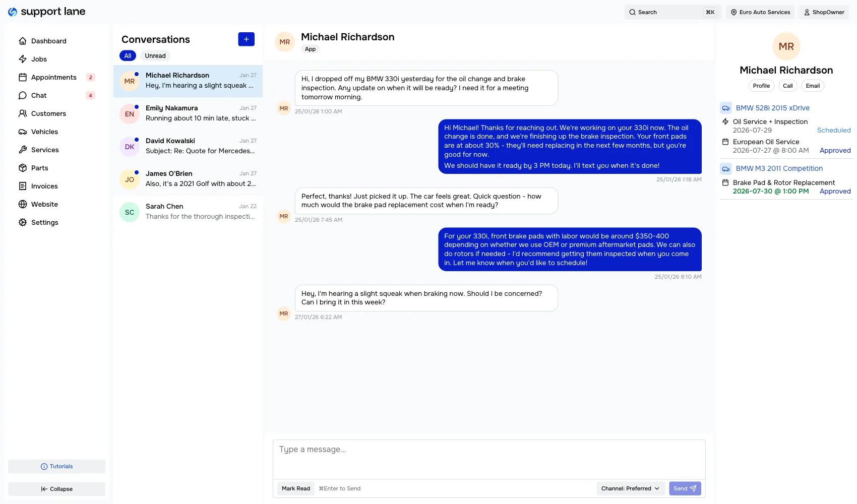Open the Sarah Chen conversation
857x504 pixels.
[188, 212]
